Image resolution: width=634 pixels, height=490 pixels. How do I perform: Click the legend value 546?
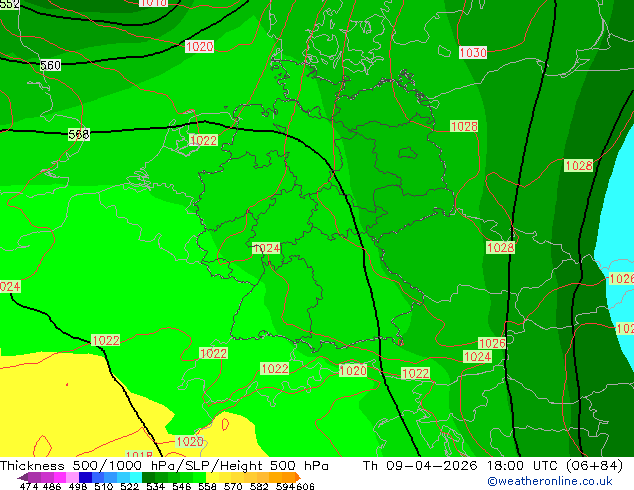(x=182, y=486)
